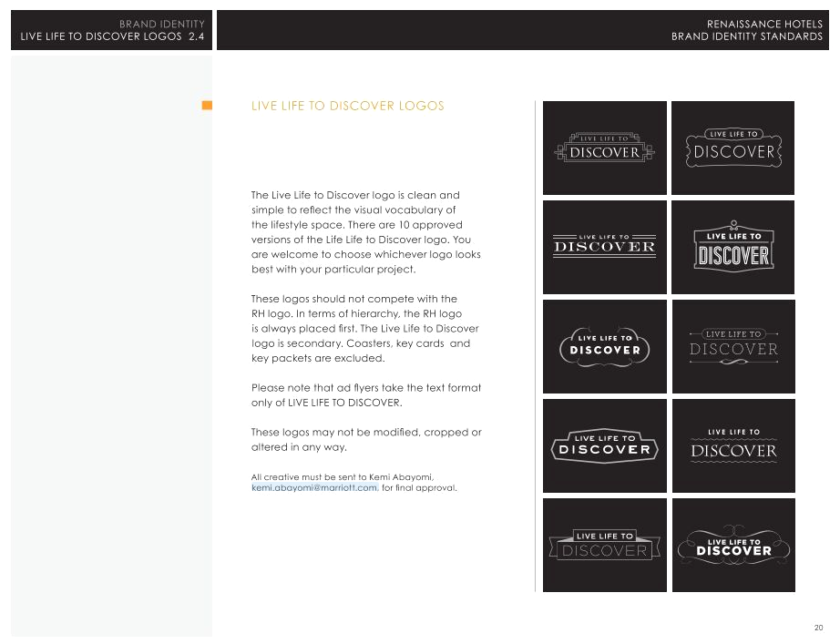Select the horizontal-lines serif Discover logo thumbnail

click(x=605, y=247)
